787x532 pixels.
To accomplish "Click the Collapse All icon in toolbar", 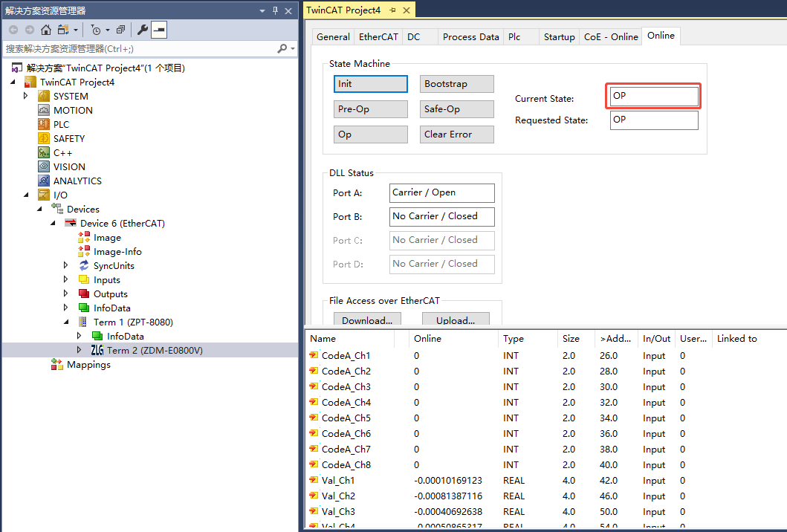I will [x=120, y=30].
